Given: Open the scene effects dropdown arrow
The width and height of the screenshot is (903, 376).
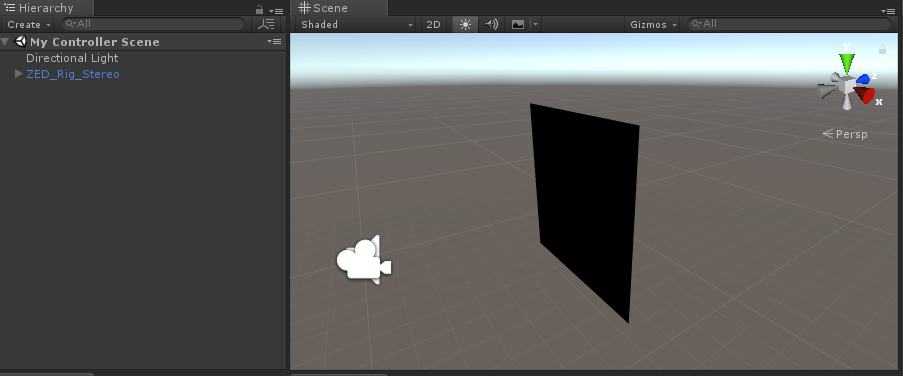Looking at the screenshot, I should click(536, 24).
